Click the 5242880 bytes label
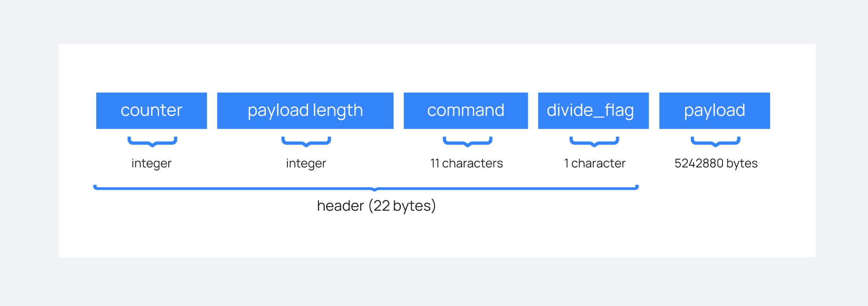The image size is (868, 306). [x=715, y=164]
